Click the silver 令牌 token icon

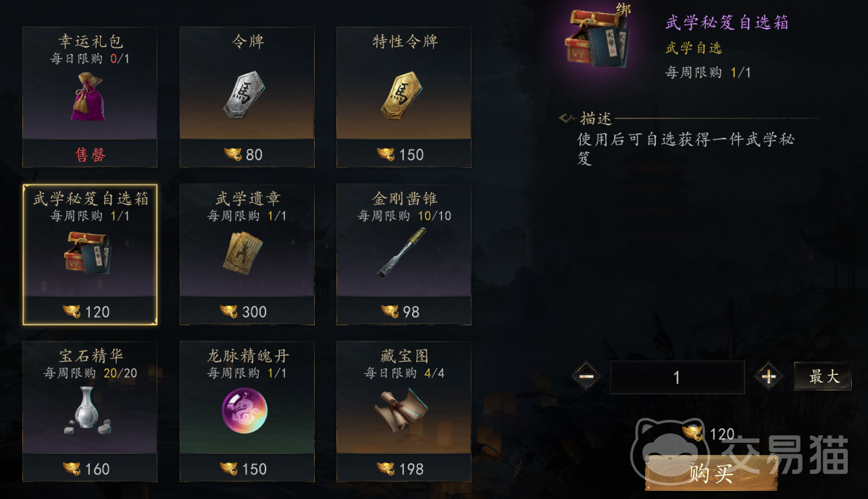[245, 95]
